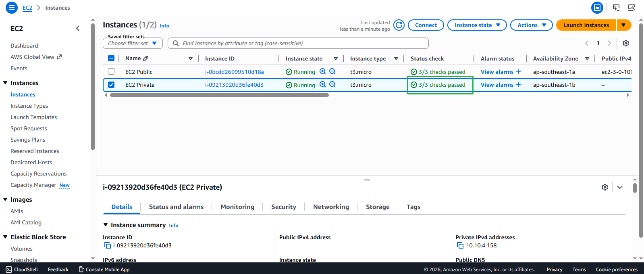Zoom out filter on EC2 Private state

332,84
